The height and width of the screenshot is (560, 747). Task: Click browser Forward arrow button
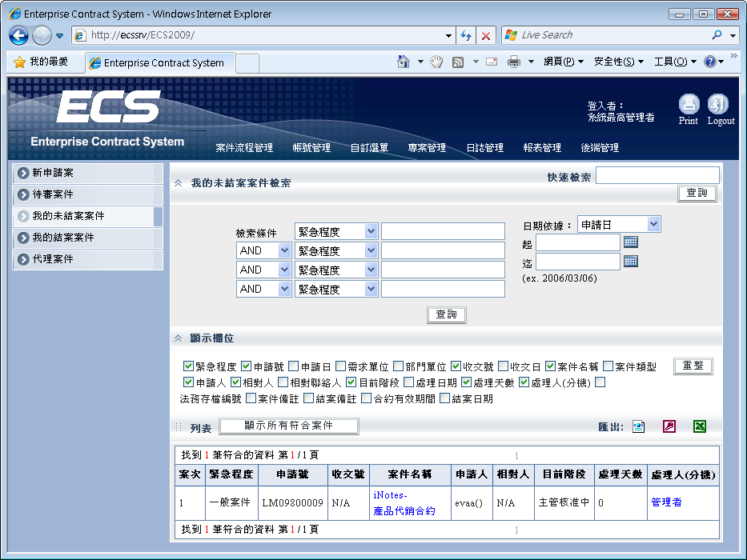(x=42, y=35)
